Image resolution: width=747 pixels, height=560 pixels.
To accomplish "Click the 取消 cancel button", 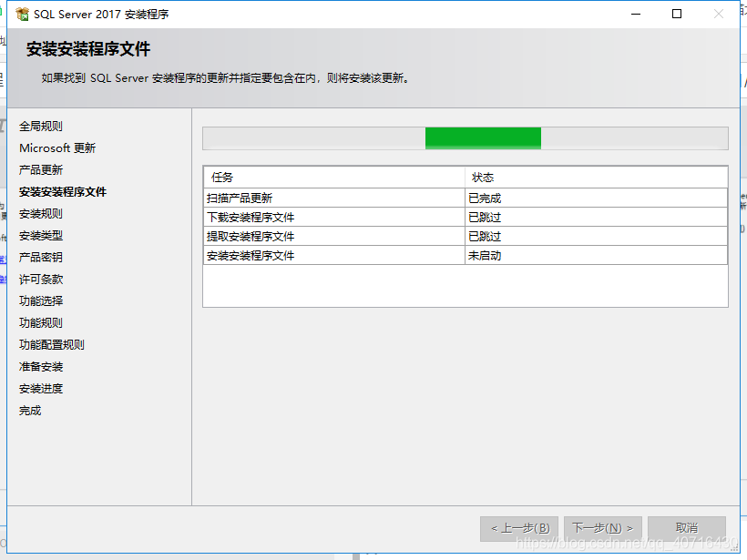I will click(x=687, y=528).
